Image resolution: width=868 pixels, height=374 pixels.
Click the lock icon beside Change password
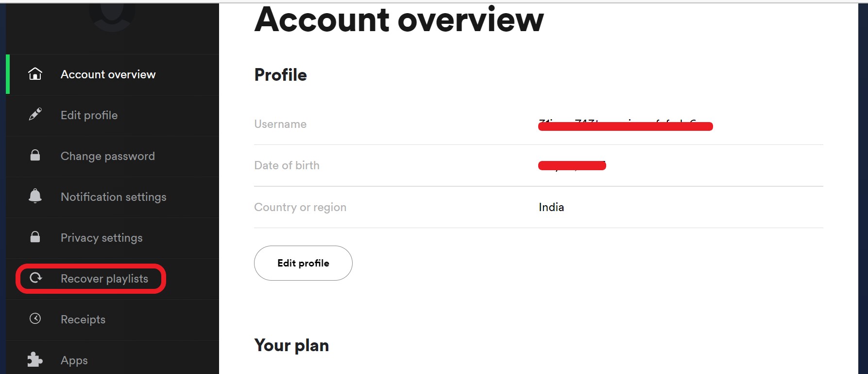point(35,155)
